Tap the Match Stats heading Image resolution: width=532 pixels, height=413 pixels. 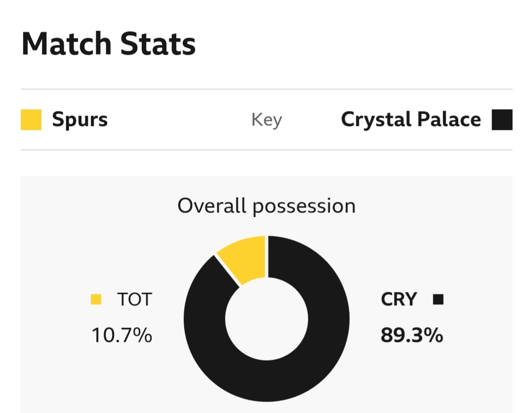[109, 44]
